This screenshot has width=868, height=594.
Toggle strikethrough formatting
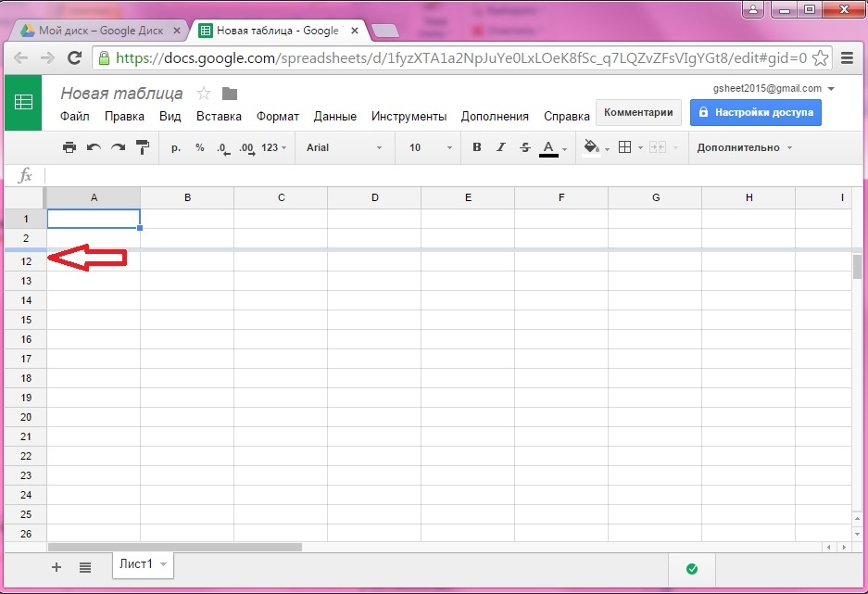525,147
